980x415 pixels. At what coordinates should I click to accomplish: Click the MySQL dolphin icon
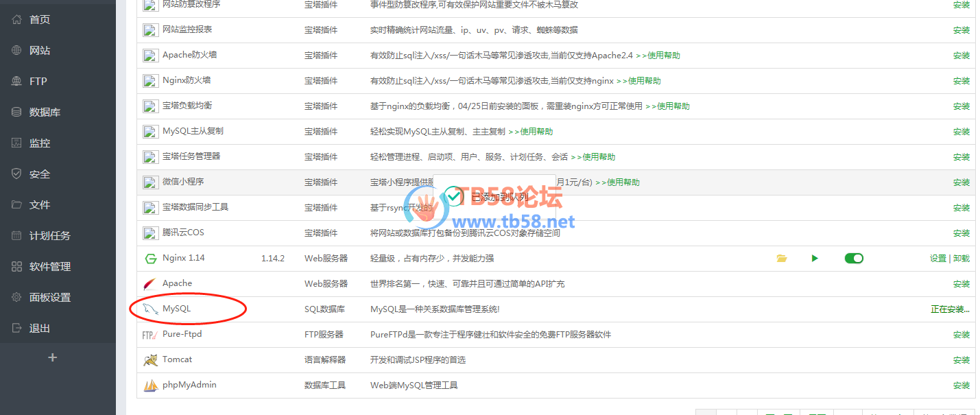coord(150,309)
